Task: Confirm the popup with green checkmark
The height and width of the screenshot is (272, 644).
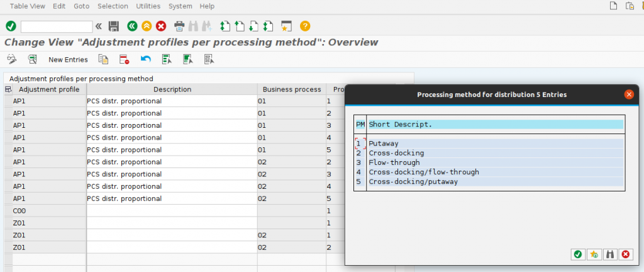Action: pyautogui.click(x=578, y=255)
